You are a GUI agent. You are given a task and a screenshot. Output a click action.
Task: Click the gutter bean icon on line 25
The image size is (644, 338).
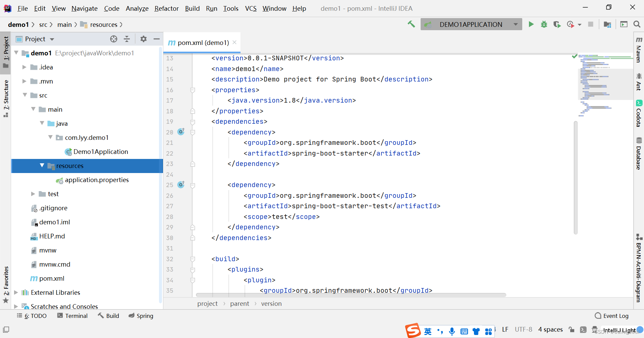181,184
